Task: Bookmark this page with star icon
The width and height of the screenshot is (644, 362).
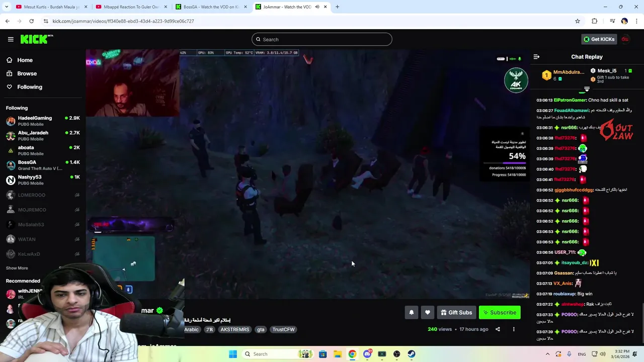Action: (x=578, y=21)
